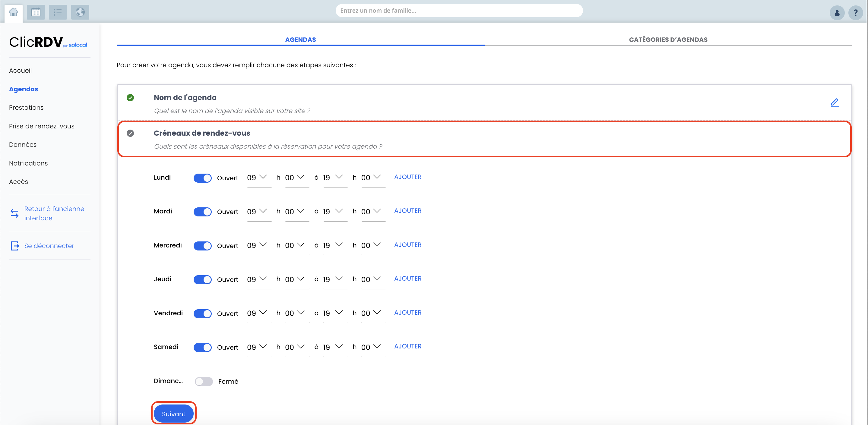The width and height of the screenshot is (868, 425).
Task: Open Samedi end hour dropdown showing 19
Action: [x=335, y=347]
